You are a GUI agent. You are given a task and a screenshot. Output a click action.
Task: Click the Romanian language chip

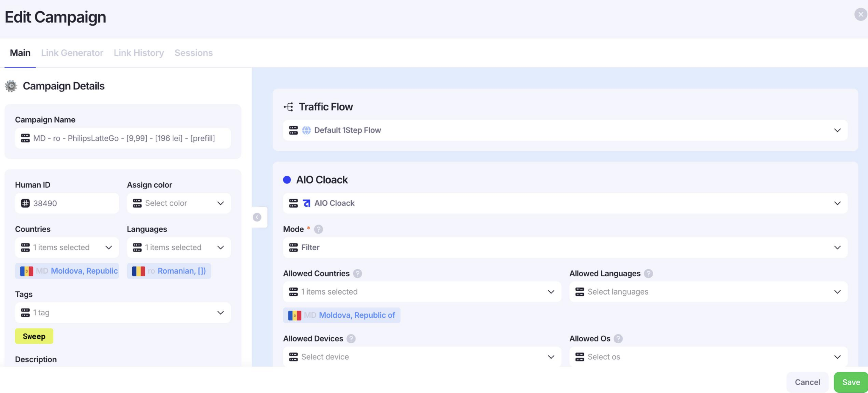coord(169,271)
